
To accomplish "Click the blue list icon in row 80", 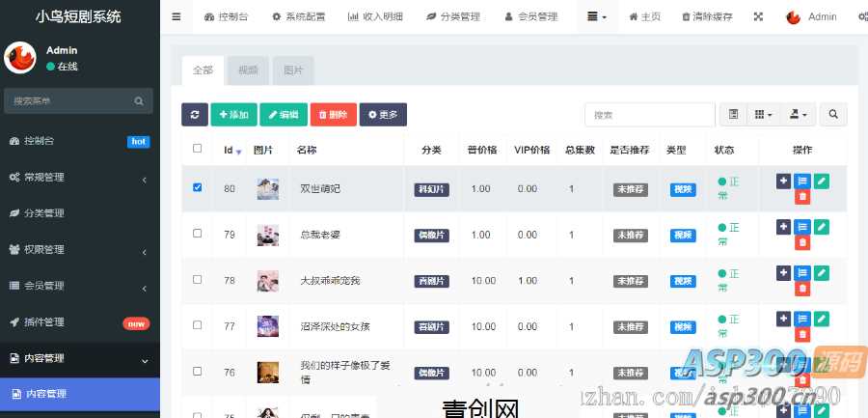I will (x=802, y=181).
